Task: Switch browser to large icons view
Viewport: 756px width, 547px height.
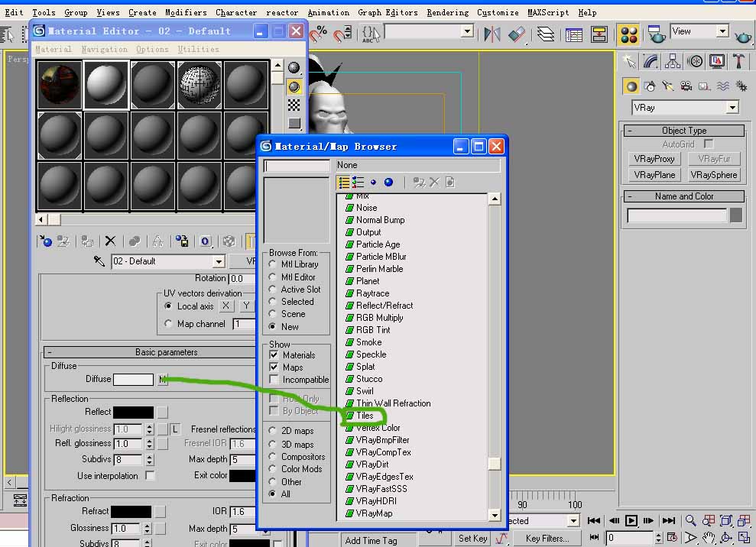Action: tap(388, 183)
